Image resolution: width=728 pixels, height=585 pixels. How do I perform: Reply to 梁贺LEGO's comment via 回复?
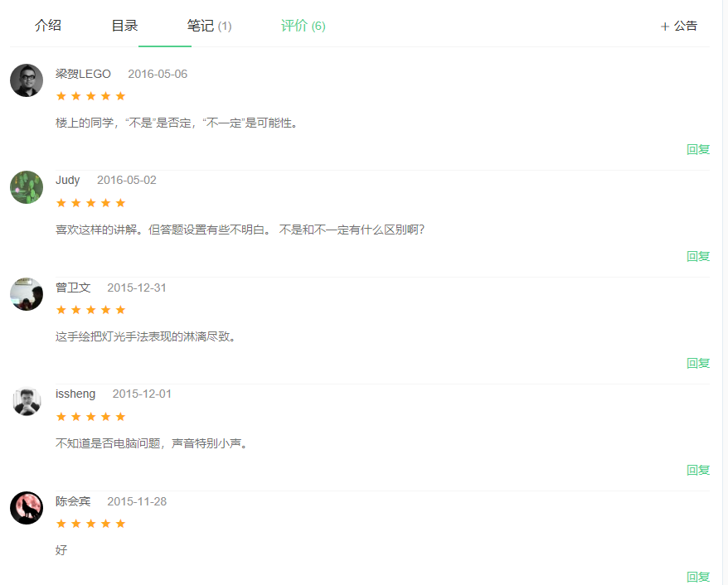point(698,149)
